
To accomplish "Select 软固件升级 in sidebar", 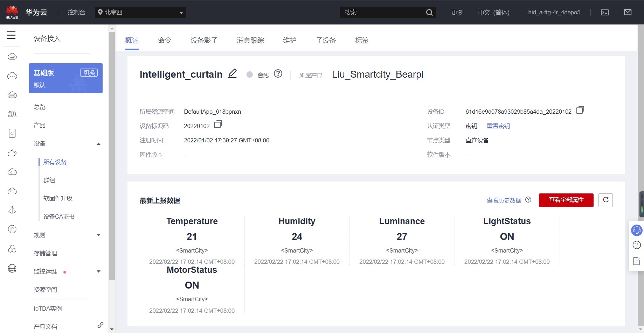I will (58, 198).
